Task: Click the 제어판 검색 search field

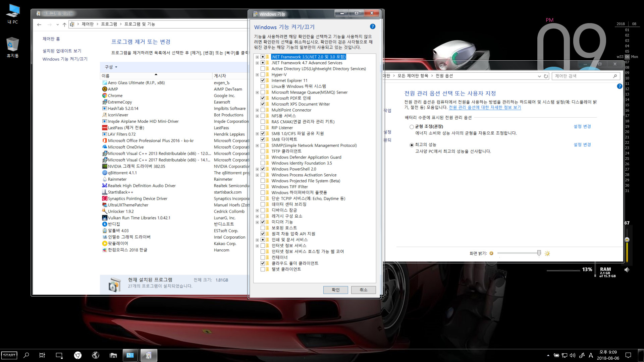Action: pyautogui.click(x=585, y=76)
